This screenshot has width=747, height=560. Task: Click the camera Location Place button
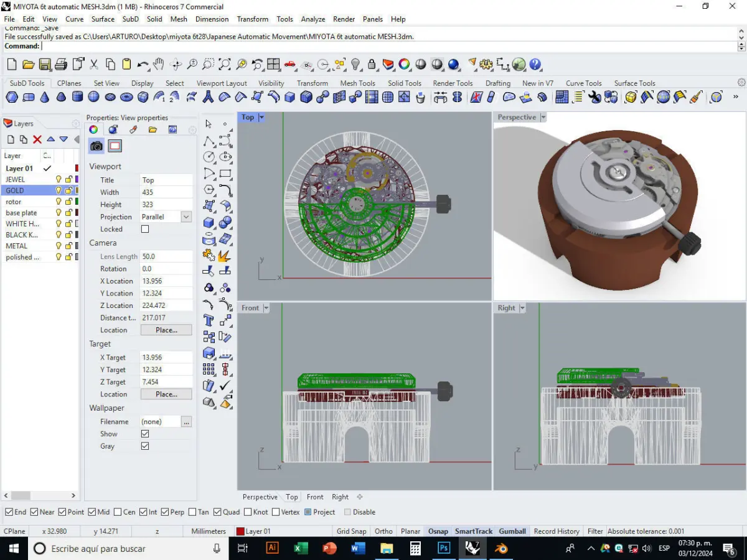[166, 330]
